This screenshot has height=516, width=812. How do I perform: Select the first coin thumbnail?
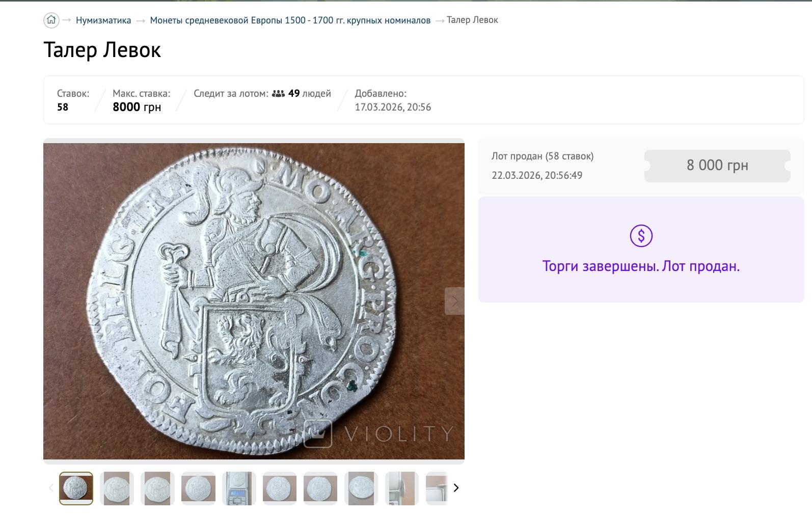click(76, 488)
